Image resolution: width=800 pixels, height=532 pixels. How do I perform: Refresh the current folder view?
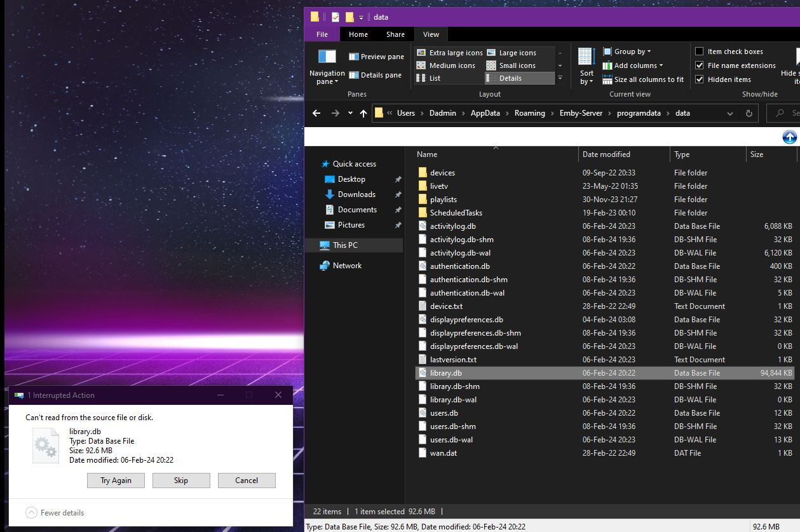[749, 113]
